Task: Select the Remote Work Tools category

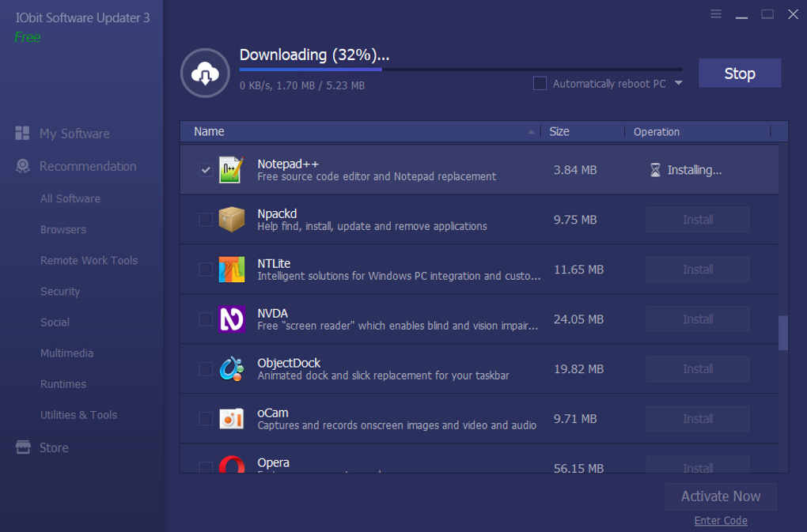Action: pyautogui.click(x=89, y=260)
